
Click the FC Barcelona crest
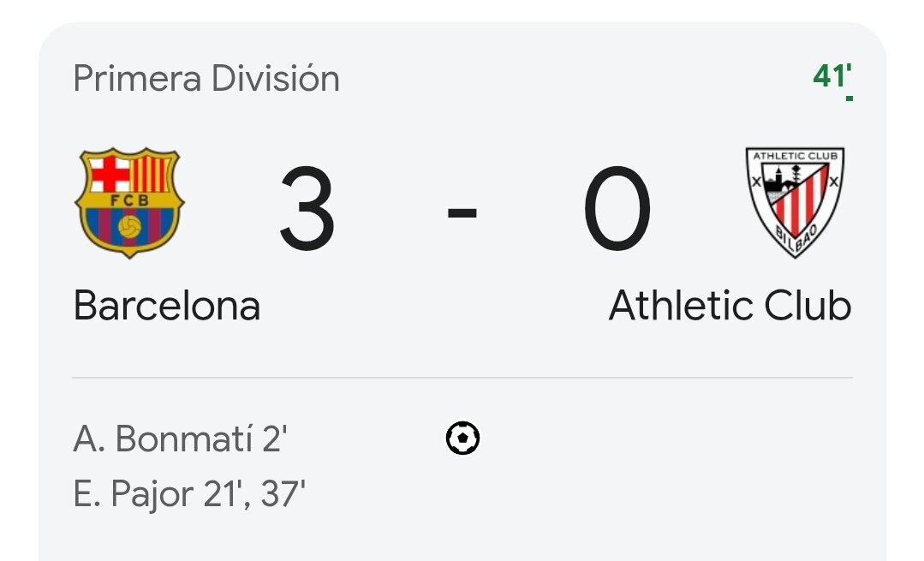129,202
